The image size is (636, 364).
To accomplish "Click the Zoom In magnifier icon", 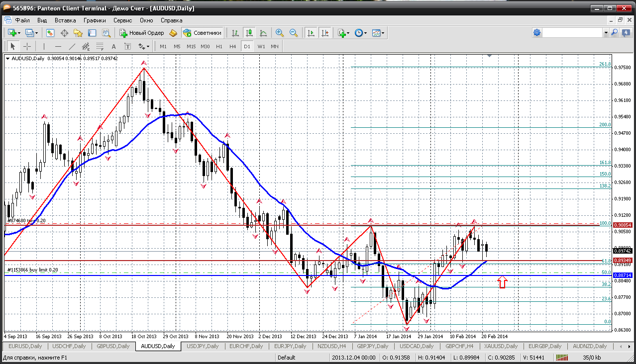I will click(280, 33).
